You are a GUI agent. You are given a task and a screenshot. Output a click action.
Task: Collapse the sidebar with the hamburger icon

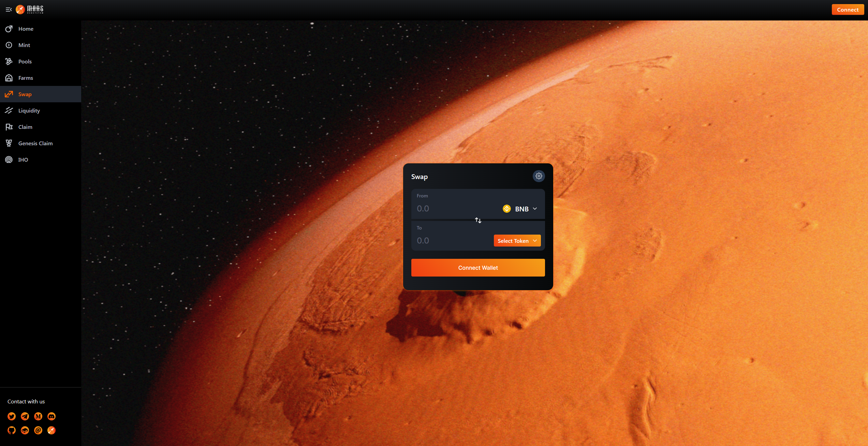click(x=9, y=10)
